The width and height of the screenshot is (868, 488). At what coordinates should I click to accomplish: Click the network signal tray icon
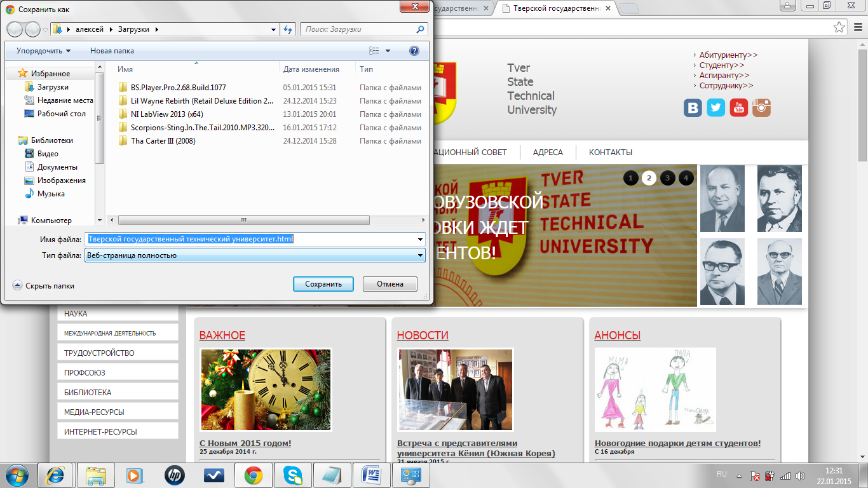pos(785,475)
